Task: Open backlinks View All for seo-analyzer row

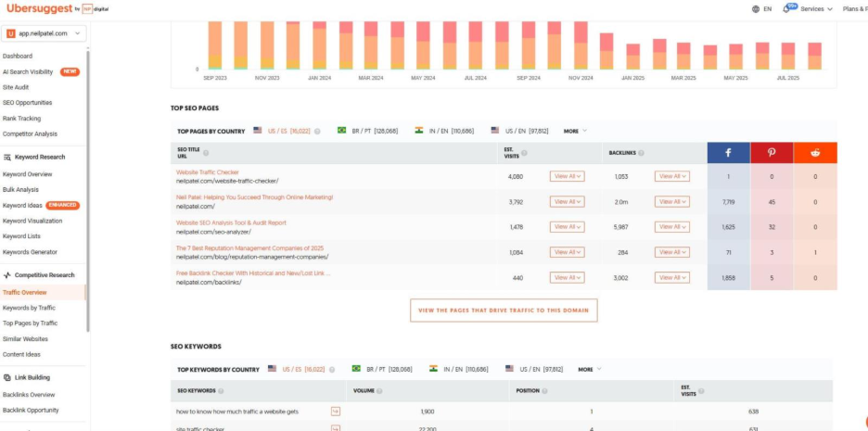Action: (672, 227)
